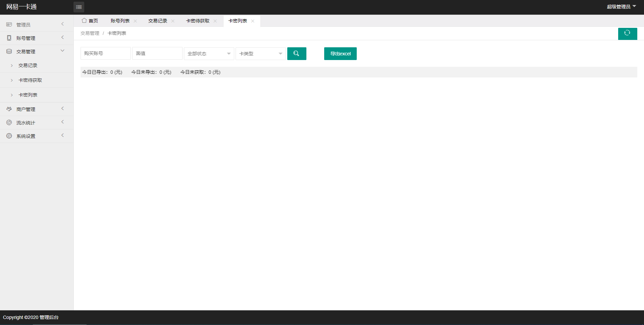
Task: Click the 流水统计 statistics icon
Action: (x=9, y=122)
